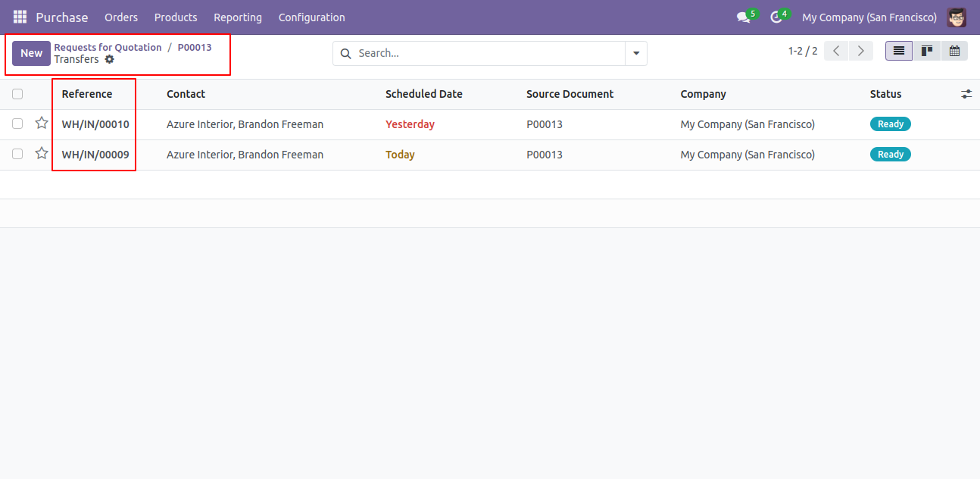
Task: Open company switcher My Company (San Francisco)
Action: (869, 17)
